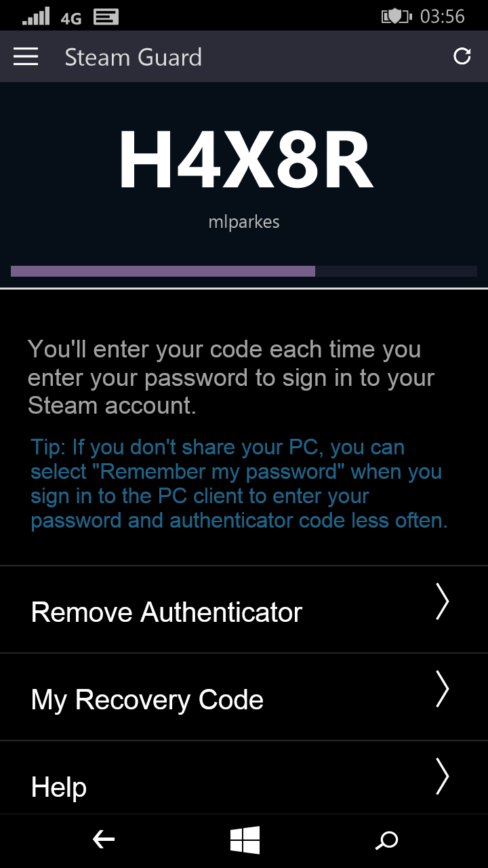Tap the mlparkes account name

click(x=244, y=222)
